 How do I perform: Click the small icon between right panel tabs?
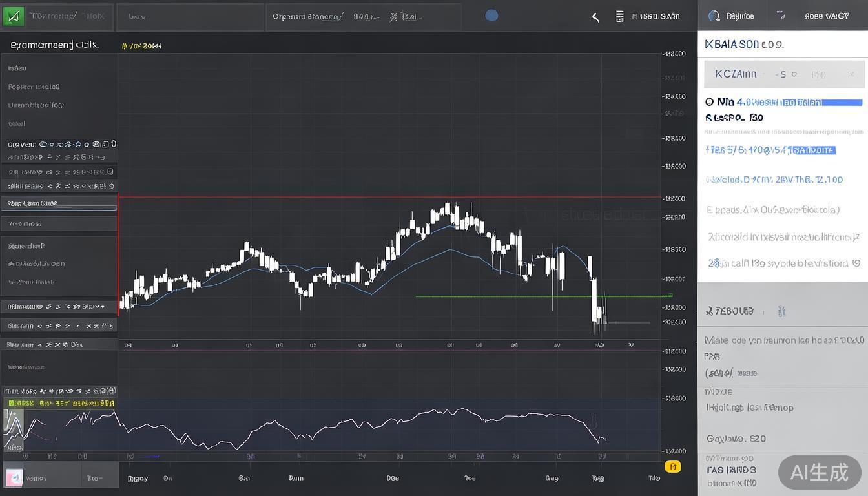780,15
